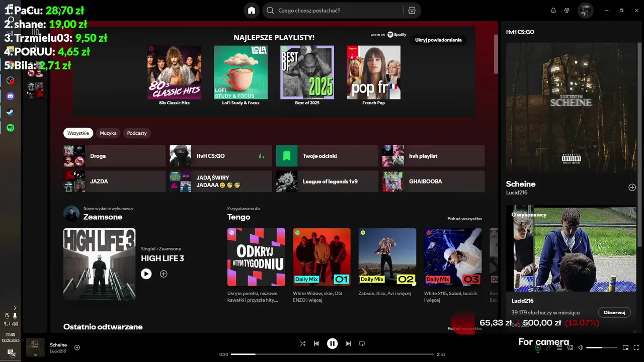Open Steam from the taskbar

tap(10, 112)
